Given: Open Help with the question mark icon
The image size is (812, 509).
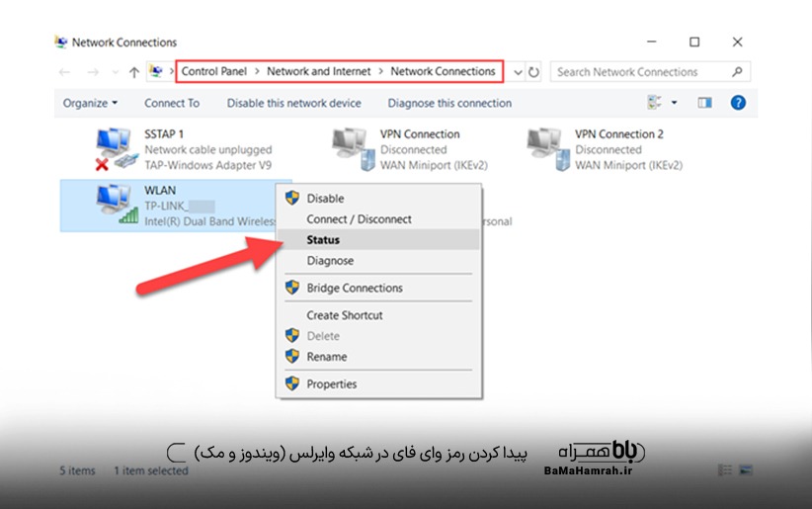Looking at the screenshot, I should click(x=738, y=103).
